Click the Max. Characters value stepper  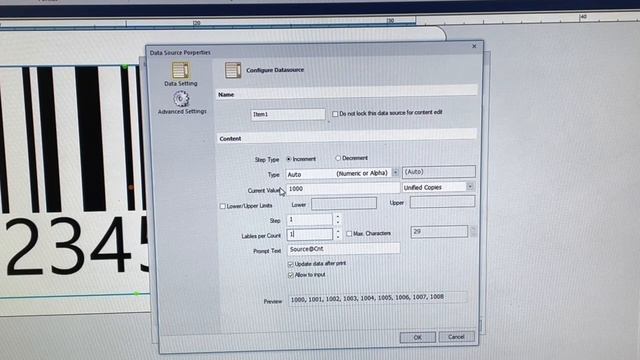[x=473, y=231]
